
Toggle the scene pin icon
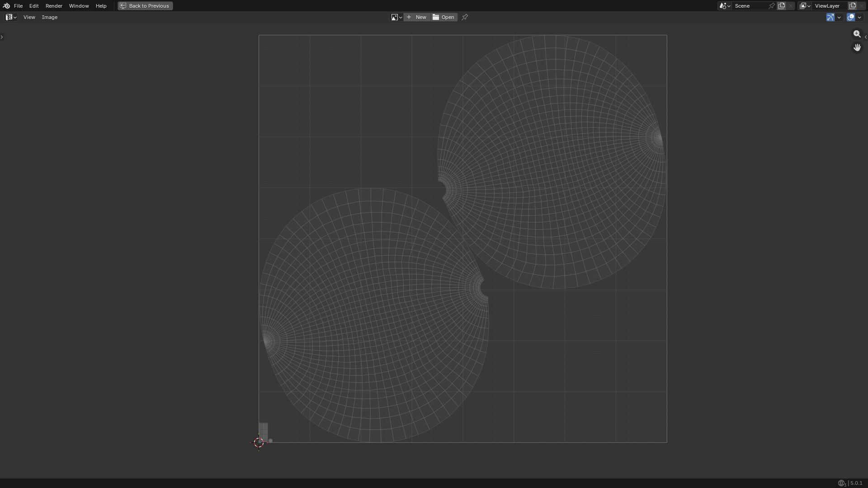click(772, 6)
